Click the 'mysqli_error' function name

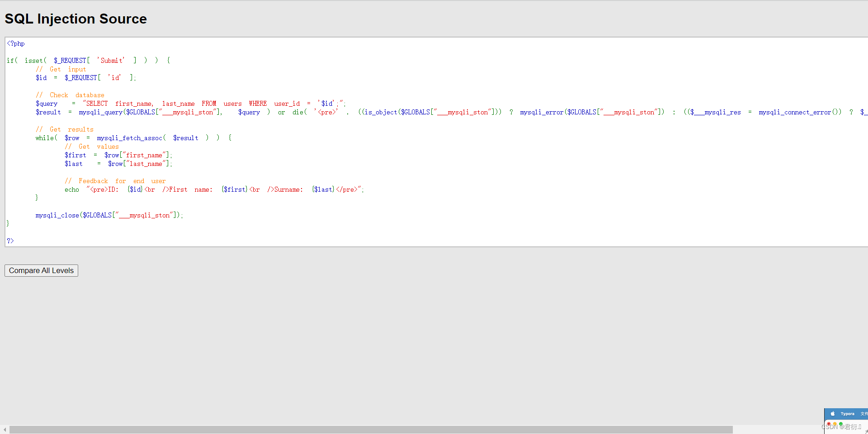(542, 112)
